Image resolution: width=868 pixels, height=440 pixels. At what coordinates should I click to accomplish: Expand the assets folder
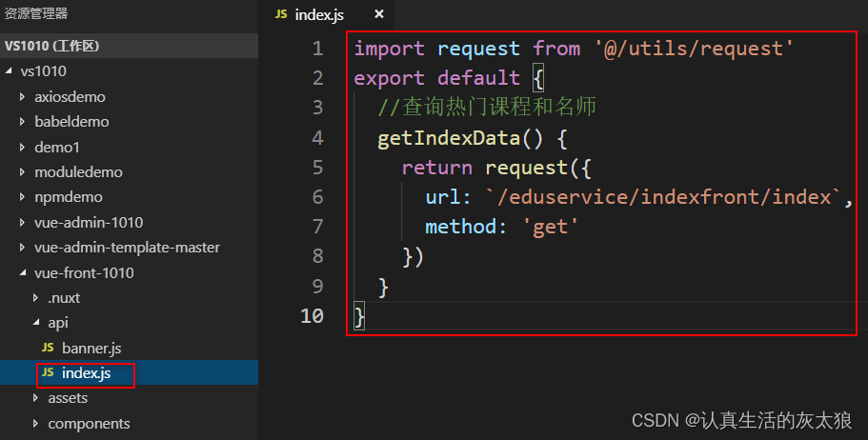(67, 398)
